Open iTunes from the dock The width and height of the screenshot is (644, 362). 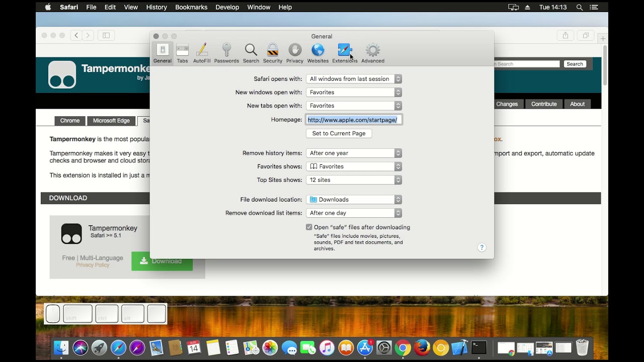point(327,347)
